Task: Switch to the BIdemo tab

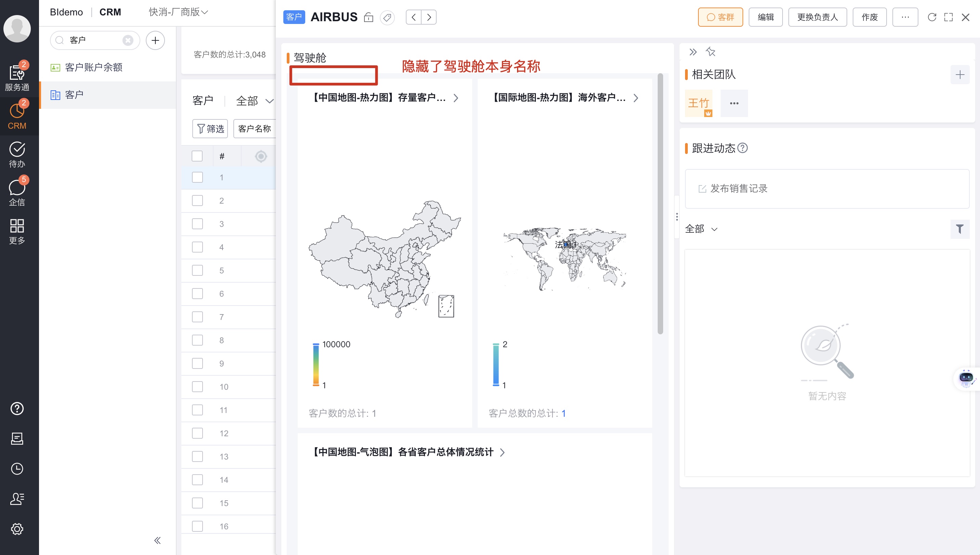Action: tap(66, 12)
